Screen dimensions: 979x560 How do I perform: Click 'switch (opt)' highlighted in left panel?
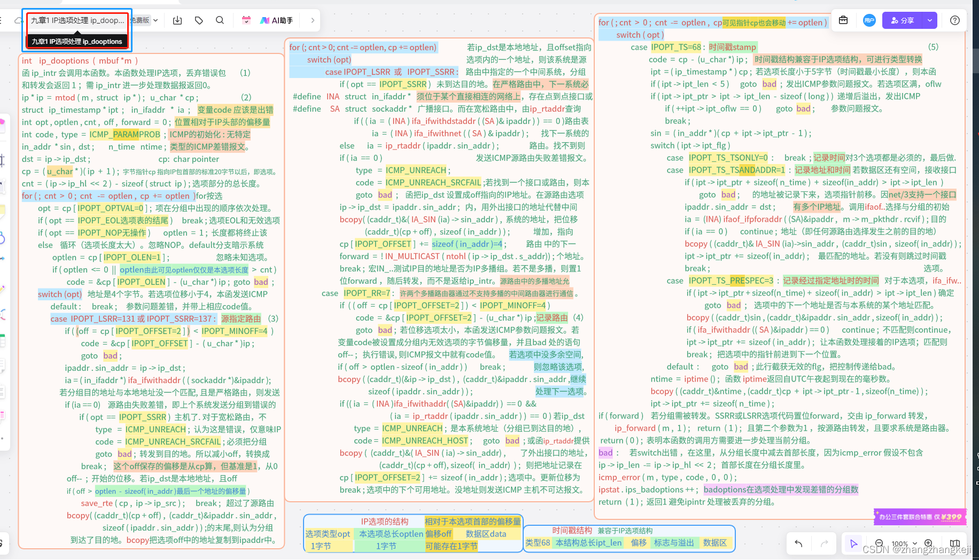60,294
